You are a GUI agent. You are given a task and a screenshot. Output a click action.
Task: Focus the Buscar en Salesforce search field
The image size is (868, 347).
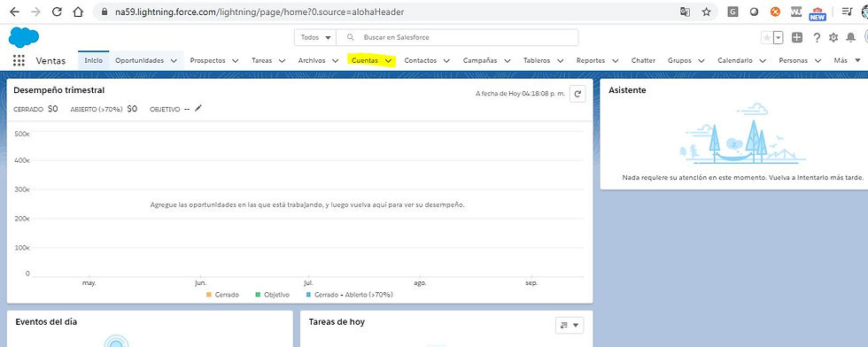457,38
